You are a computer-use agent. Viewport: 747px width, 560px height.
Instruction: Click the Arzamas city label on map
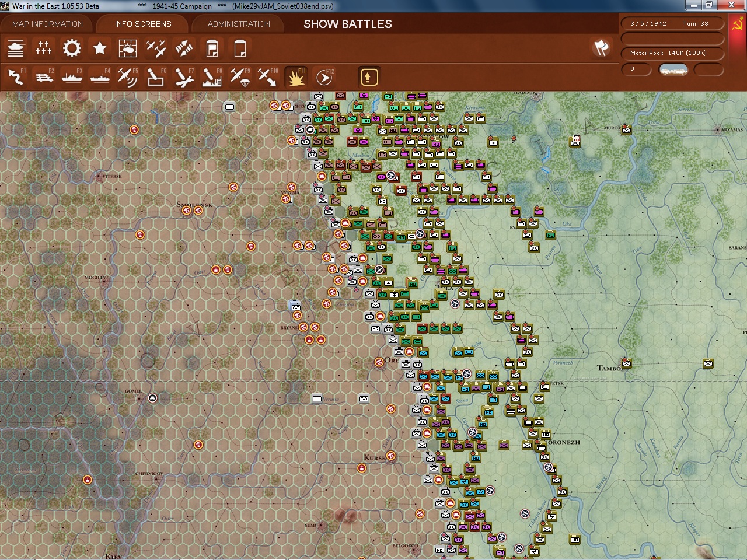pyautogui.click(x=732, y=129)
